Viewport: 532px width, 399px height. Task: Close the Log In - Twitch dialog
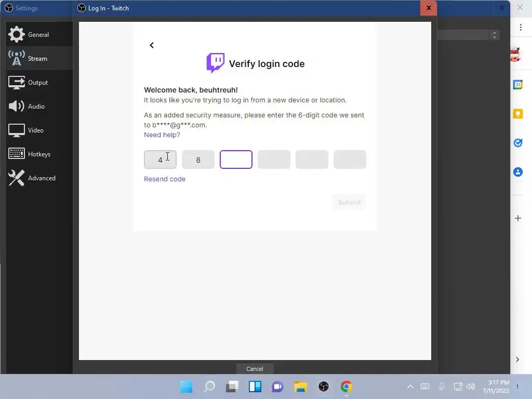click(429, 8)
